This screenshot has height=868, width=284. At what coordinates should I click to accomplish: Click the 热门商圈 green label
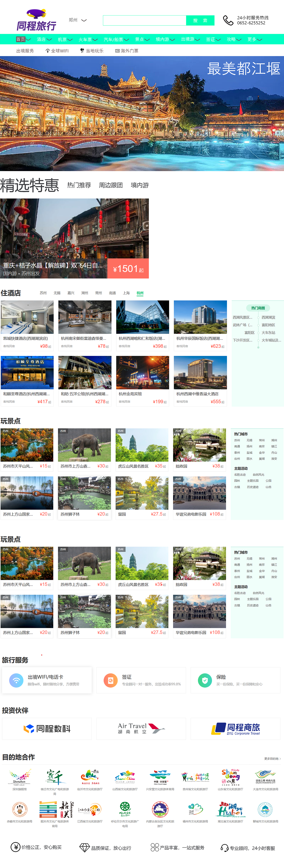click(258, 308)
